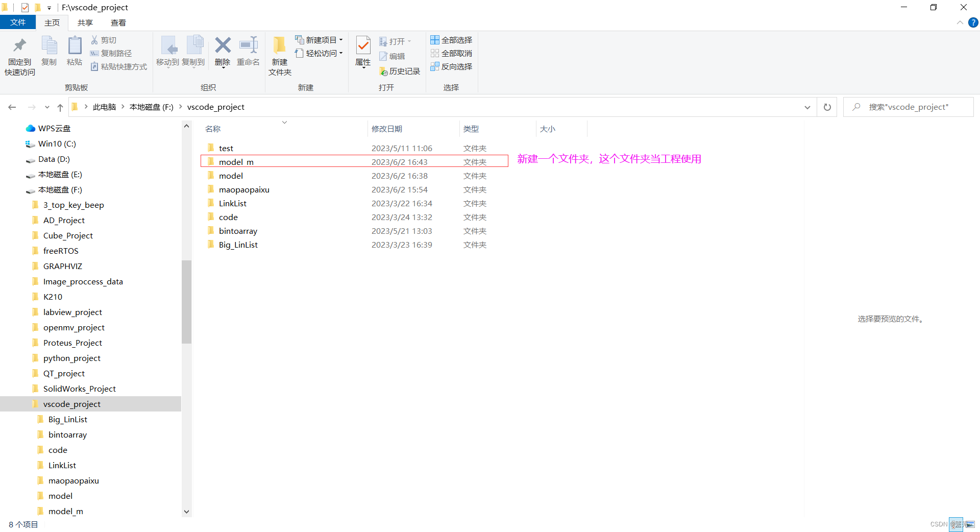Select the test folder row
Image resolution: width=980 pixels, height=532 pixels.
pyautogui.click(x=354, y=148)
